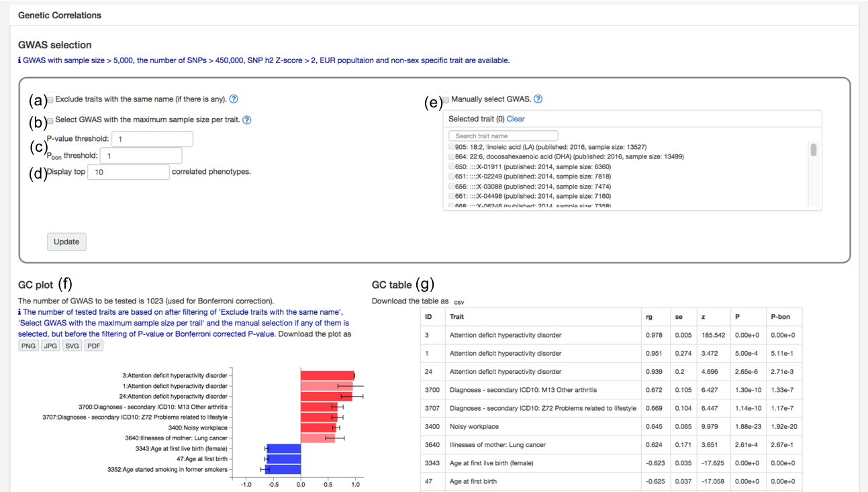Download the GC table as csv

(x=461, y=302)
